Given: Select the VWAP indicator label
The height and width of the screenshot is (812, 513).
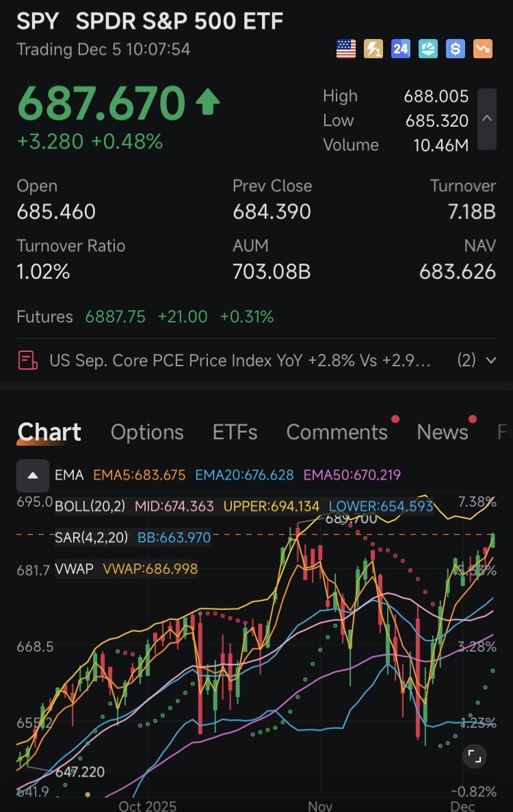Looking at the screenshot, I should (x=74, y=569).
